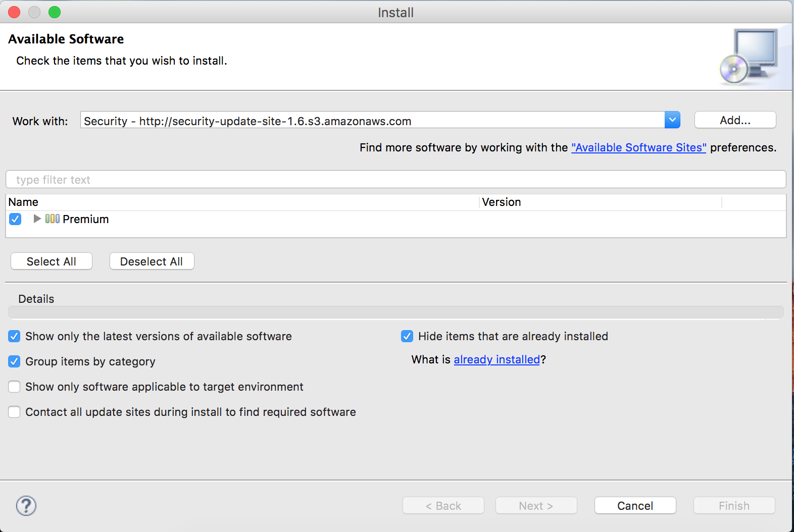Open the Available Software Sites link
Screen dimensions: 794x532
638,147
